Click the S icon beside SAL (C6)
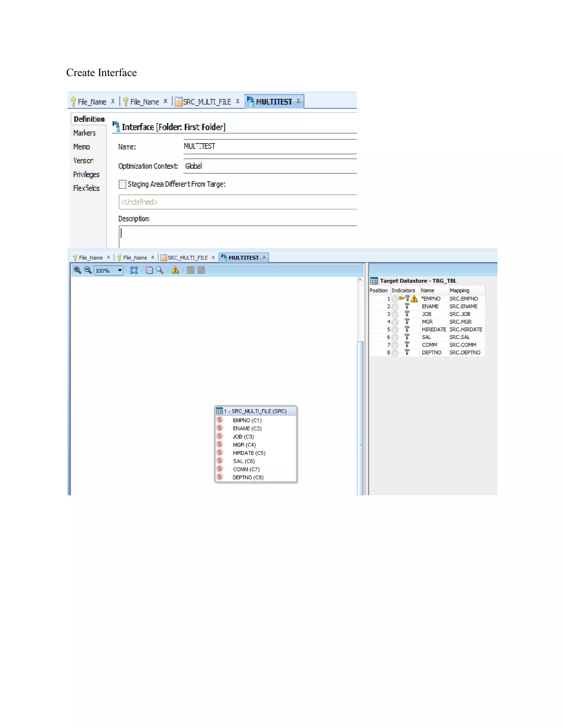The width and height of the screenshot is (563, 728). click(x=219, y=461)
